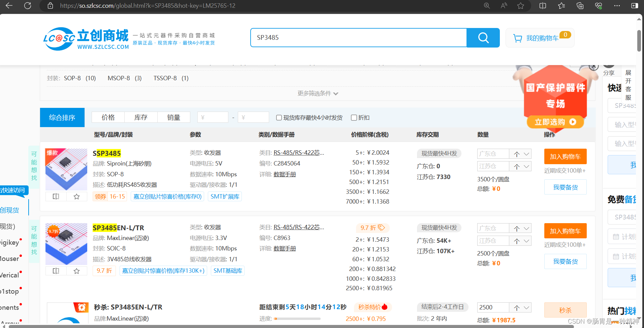Click the 秒杀 flash sale button

[565, 310]
